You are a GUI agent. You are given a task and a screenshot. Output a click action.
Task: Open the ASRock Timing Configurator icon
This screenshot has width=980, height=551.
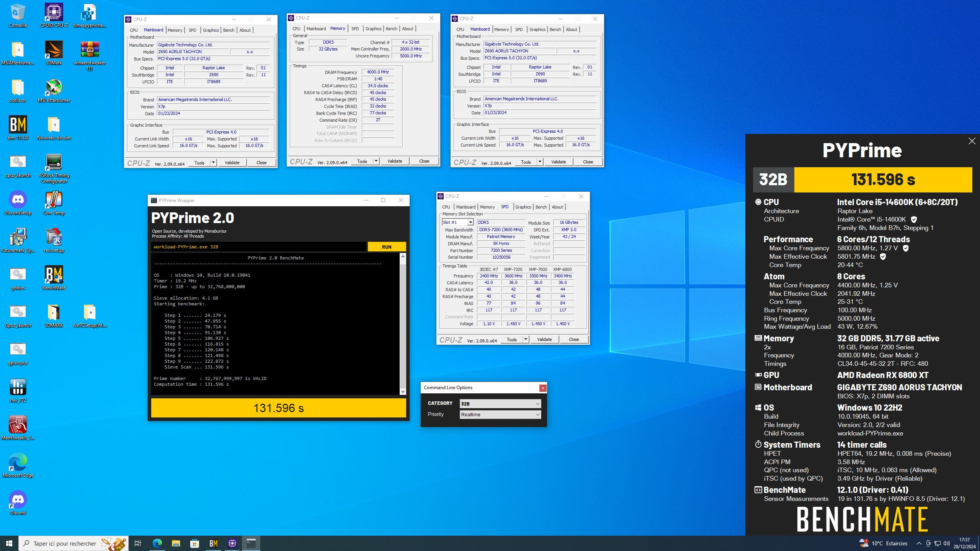(54, 168)
